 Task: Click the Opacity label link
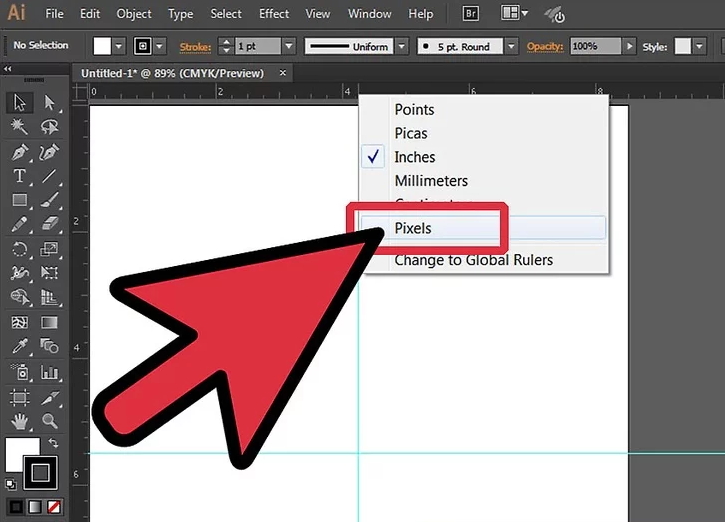pos(544,47)
